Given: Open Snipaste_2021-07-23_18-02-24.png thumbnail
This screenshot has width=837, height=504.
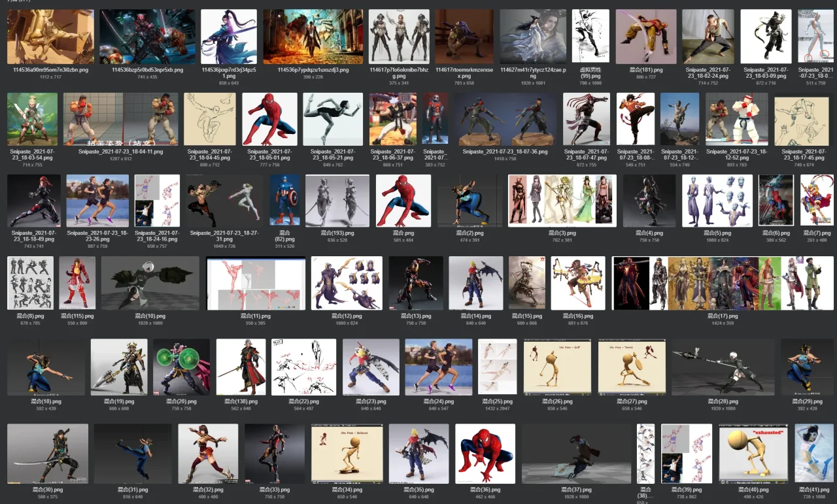Looking at the screenshot, I should click(708, 37).
